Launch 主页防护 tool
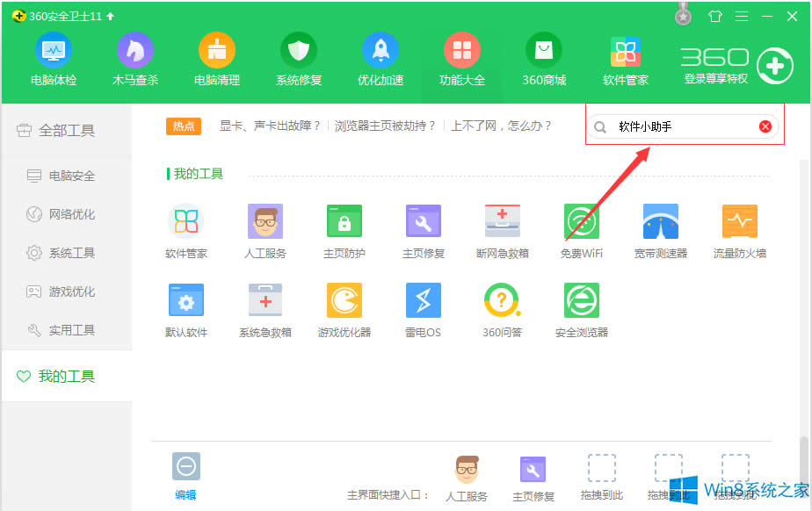 (x=344, y=231)
